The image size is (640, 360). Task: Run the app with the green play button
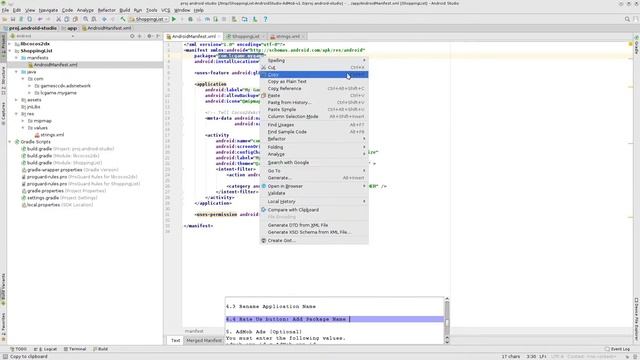click(174, 19)
